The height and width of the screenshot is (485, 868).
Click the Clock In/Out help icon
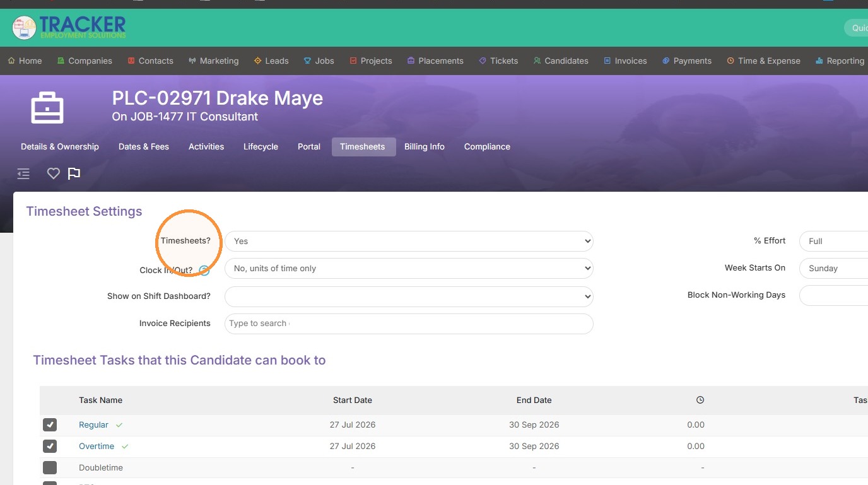click(204, 270)
